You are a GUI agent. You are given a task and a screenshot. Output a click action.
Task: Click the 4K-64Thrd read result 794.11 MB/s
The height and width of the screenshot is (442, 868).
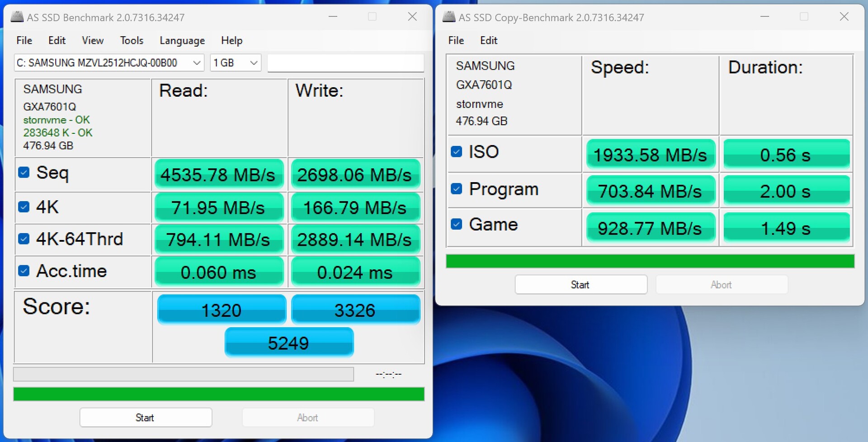pos(219,240)
